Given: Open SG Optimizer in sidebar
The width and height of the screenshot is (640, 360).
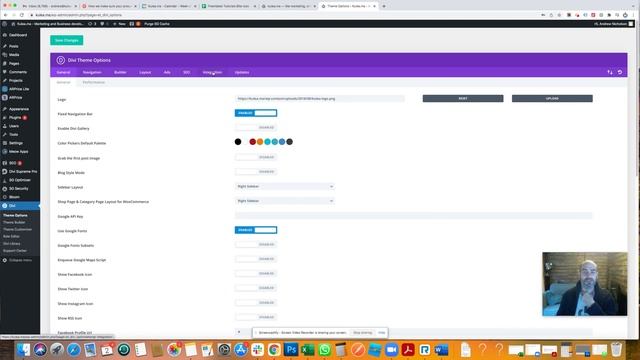Looking at the screenshot, I should coord(20,180).
